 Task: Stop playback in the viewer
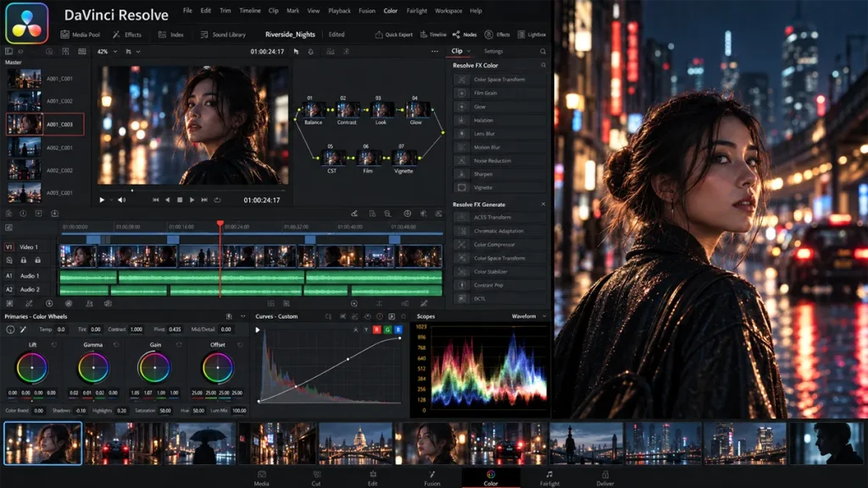point(180,200)
